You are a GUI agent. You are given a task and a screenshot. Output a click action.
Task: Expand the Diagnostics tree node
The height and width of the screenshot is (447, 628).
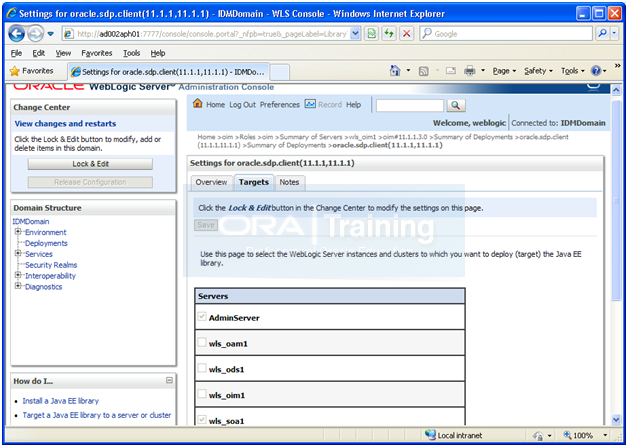click(x=18, y=286)
